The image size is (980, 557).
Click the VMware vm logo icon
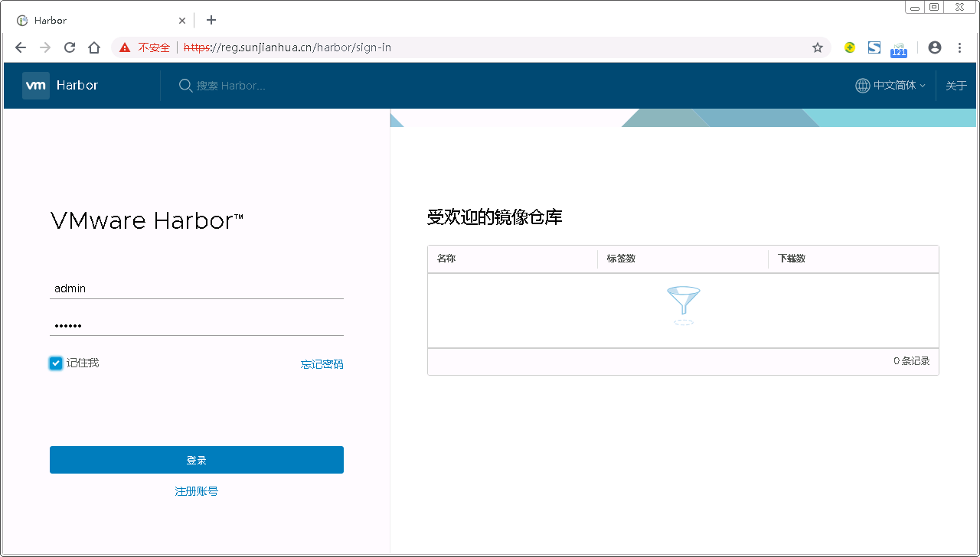click(36, 86)
